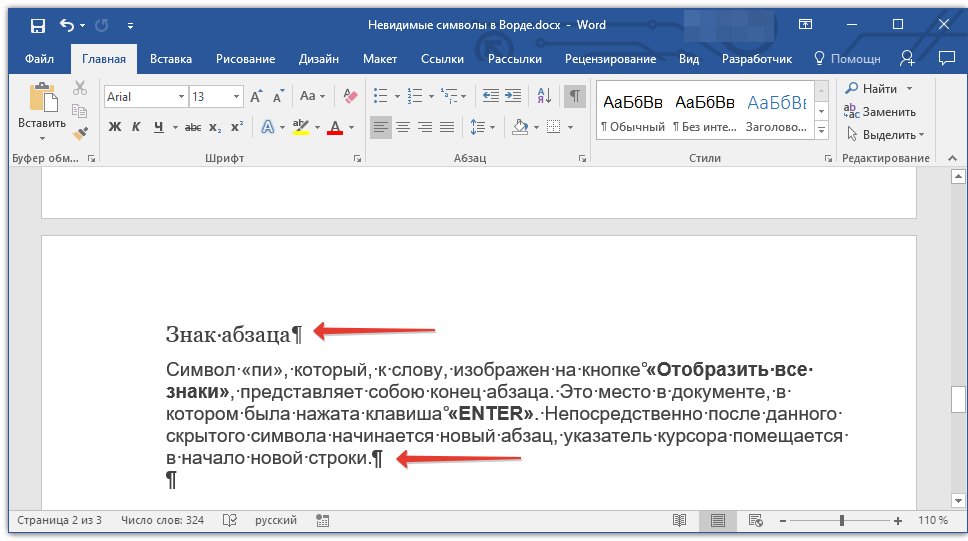Click the Save icon in title bar

(37, 25)
